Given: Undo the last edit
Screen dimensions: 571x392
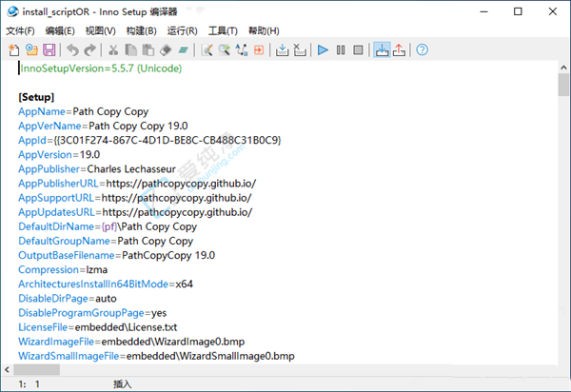Looking at the screenshot, I should click(73, 49).
